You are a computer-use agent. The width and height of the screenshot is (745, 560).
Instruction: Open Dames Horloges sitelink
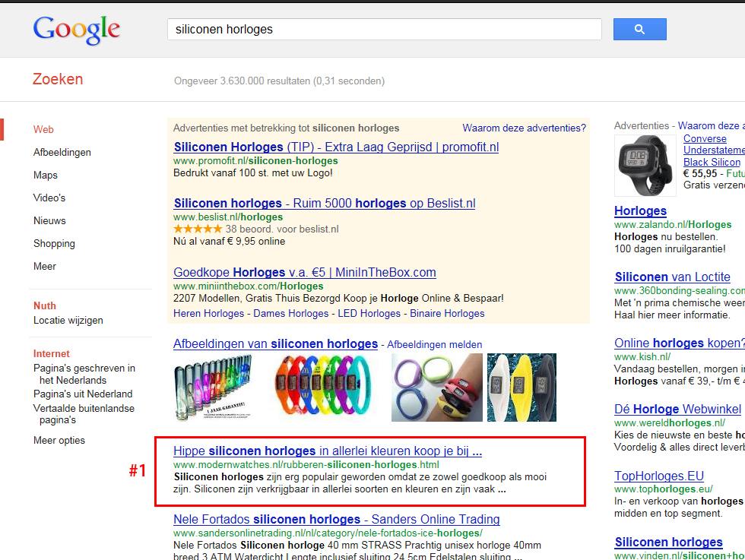290,314
